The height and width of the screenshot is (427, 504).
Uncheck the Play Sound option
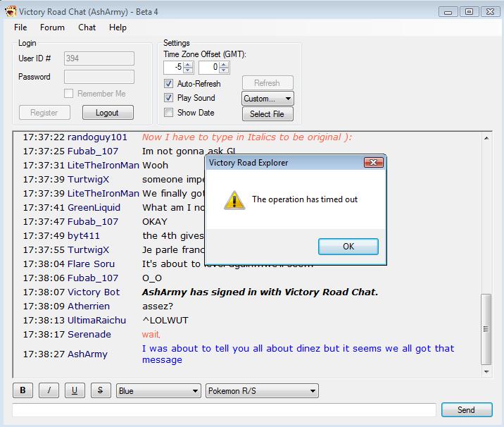[168, 98]
